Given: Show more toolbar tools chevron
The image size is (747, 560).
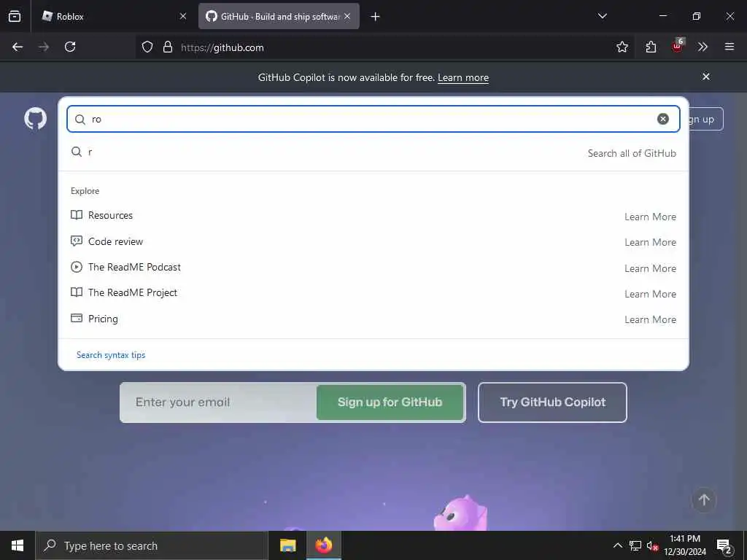Looking at the screenshot, I should pyautogui.click(x=703, y=47).
